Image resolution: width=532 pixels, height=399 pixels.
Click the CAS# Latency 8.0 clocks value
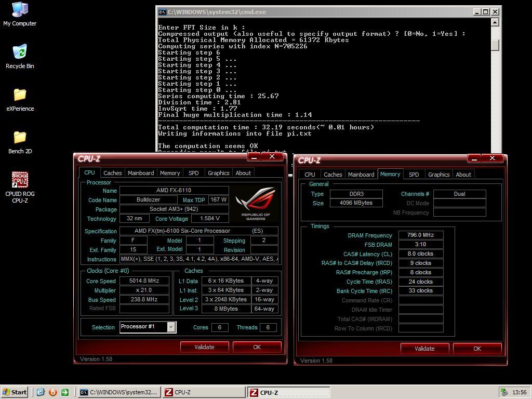coord(421,254)
